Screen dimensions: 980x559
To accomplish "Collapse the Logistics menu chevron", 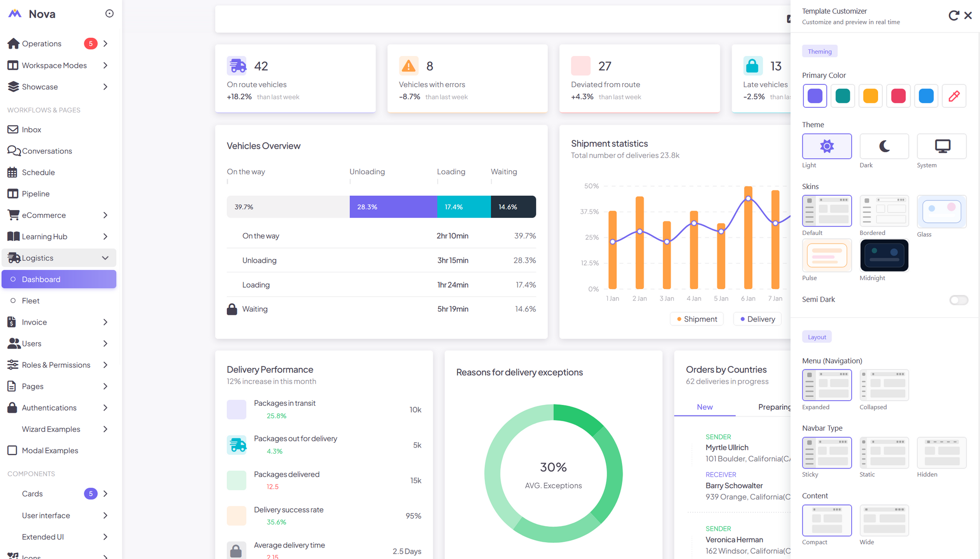I will click(x=105, y=258).
